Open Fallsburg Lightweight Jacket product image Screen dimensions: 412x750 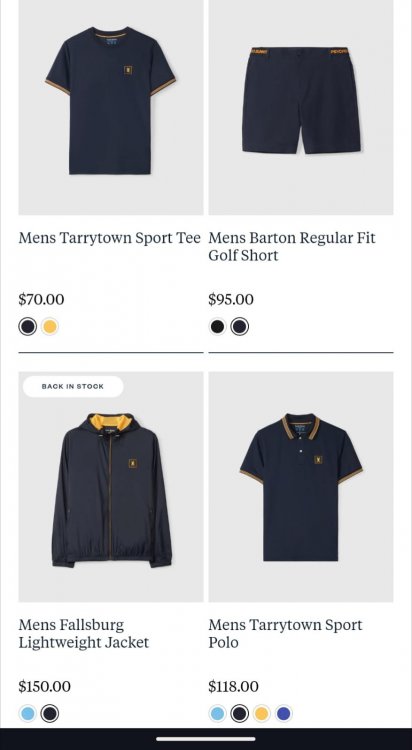point(111,487)
